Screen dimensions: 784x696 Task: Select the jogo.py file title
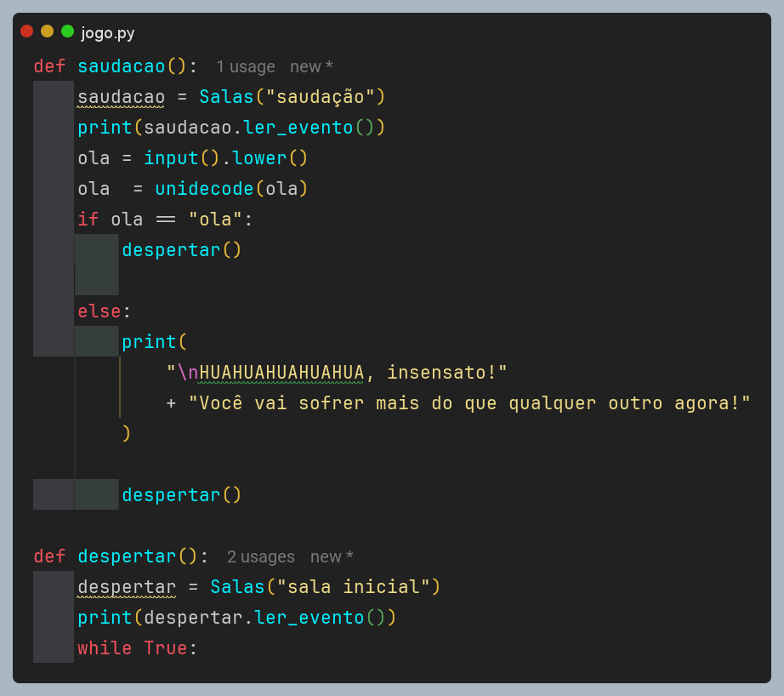tap(108, 33)
